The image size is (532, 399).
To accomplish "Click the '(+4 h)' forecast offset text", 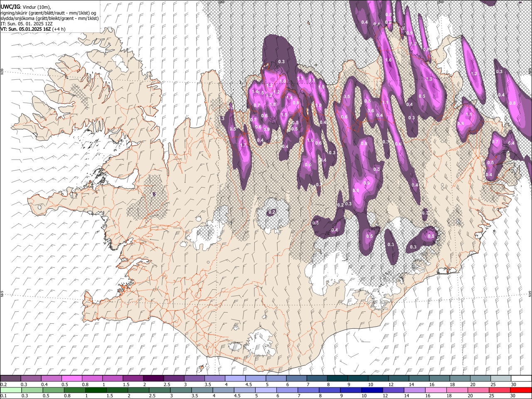I will pyautogui.click(x=58, y=29).
